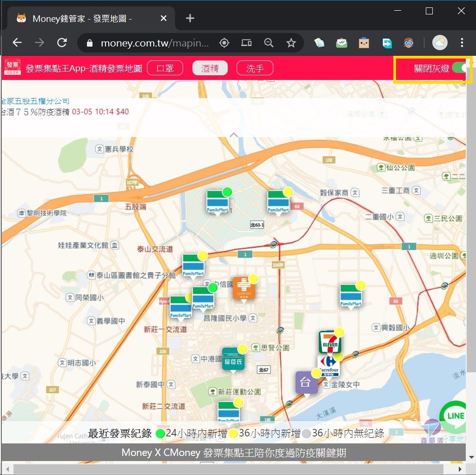Select the Carrefour store marker

pyautogui.click(x=329, y=366)
